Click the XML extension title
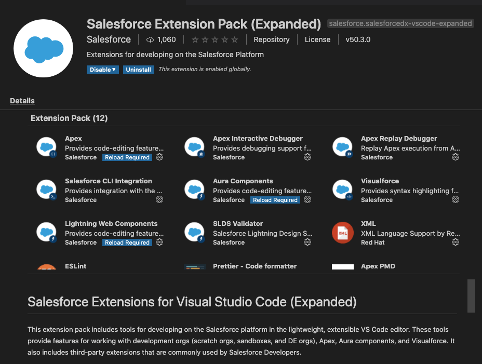 [368, 224]
